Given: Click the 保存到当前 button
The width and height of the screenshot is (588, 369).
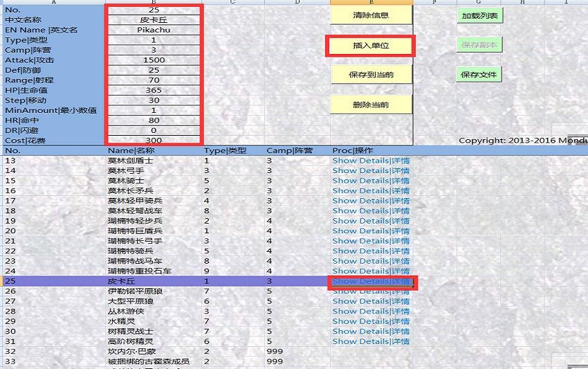Looking at the screenshot, I should coord(371,74).
